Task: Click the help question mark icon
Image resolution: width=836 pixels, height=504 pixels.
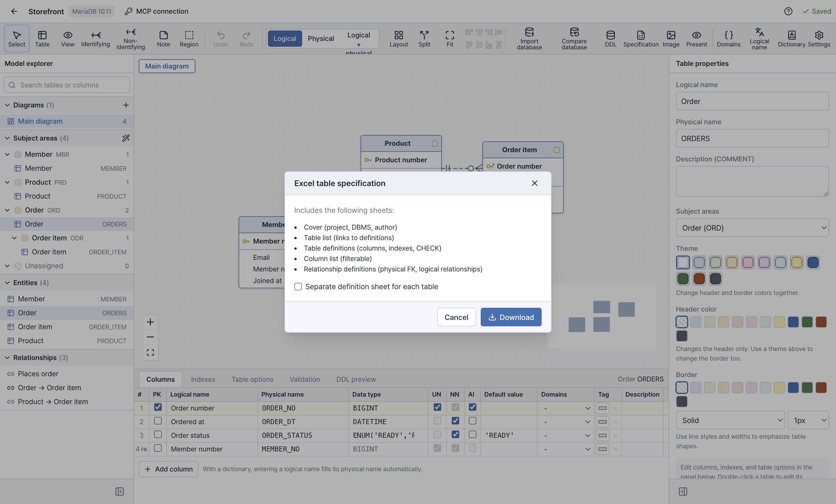Action: (x=788, y=11)
